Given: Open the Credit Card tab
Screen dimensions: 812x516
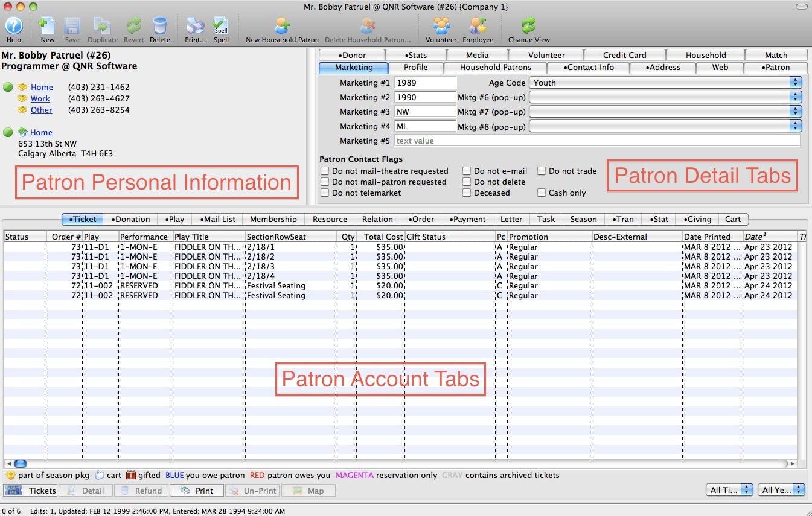Looking at the screenshot, I should [x=624, y=55].
